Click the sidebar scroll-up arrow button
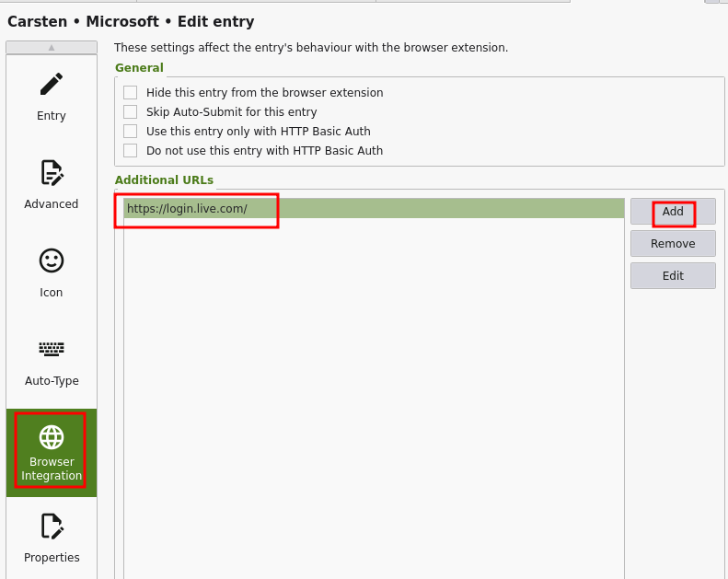This screenshot has width=728, height=579. click(52, 47)
